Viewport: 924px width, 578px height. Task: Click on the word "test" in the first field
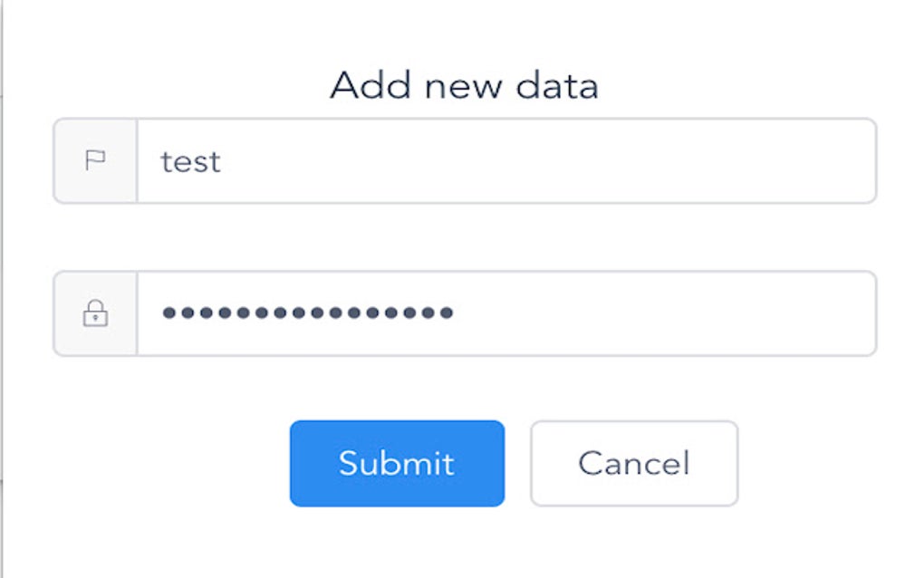click(x=190, y=162)
